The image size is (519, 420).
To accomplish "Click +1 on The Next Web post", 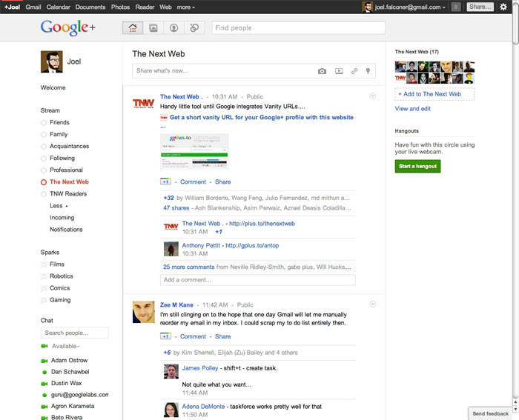I will click(x=165, y=181).
